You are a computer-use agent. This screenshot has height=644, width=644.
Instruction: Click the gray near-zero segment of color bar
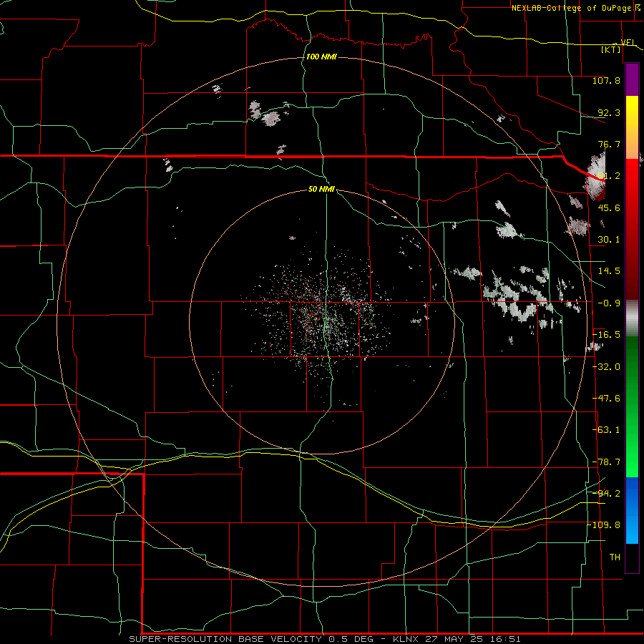click(632, 318)
